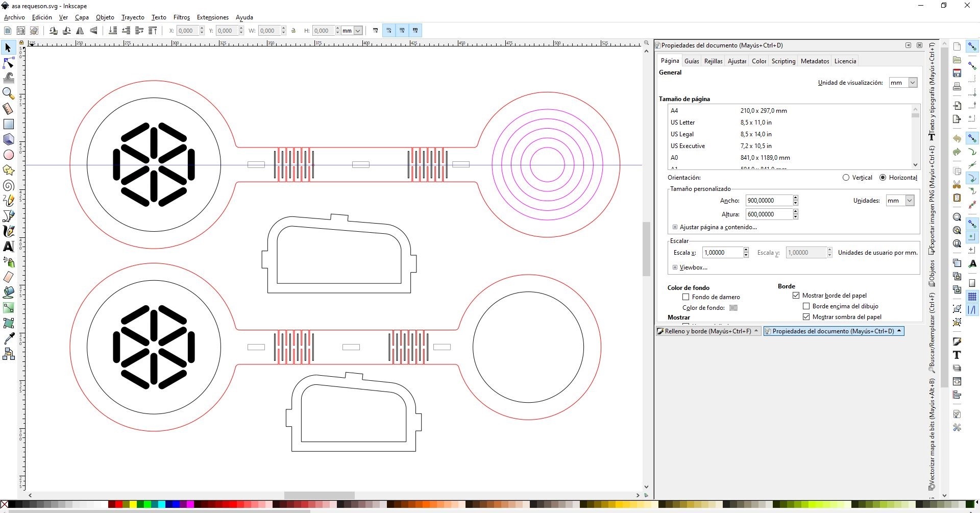Select the Gradient tool
Screen dimensions: 980x513
click(8, 308)
